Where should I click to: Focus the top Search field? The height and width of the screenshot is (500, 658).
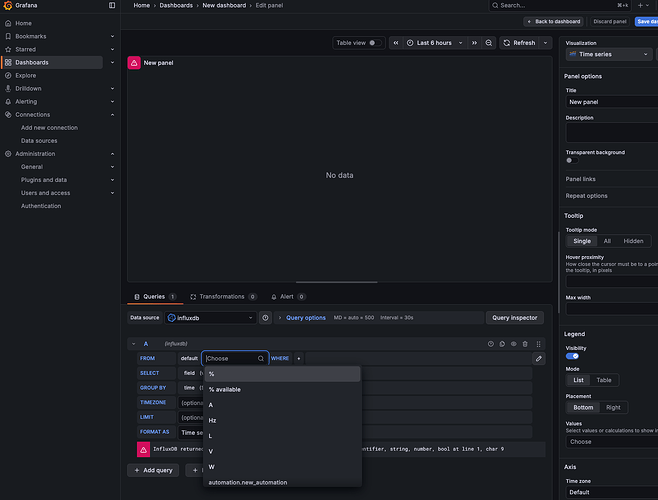[560, 5]
